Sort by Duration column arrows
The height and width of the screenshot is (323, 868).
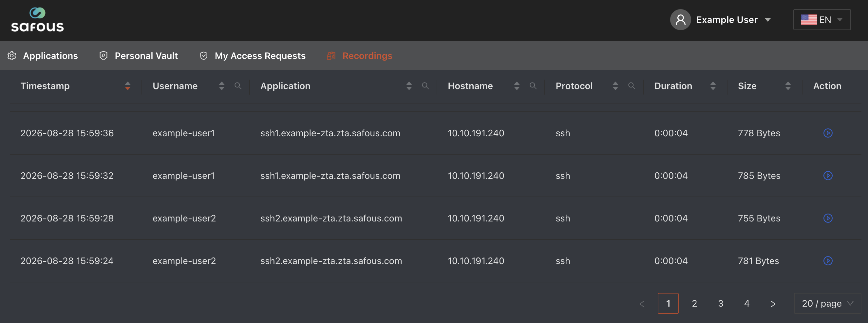tap(713, 85)
